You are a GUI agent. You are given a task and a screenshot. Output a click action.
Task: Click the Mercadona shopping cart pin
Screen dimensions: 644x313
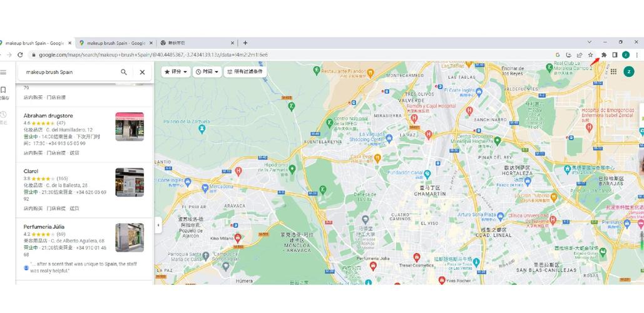point(205,188)
